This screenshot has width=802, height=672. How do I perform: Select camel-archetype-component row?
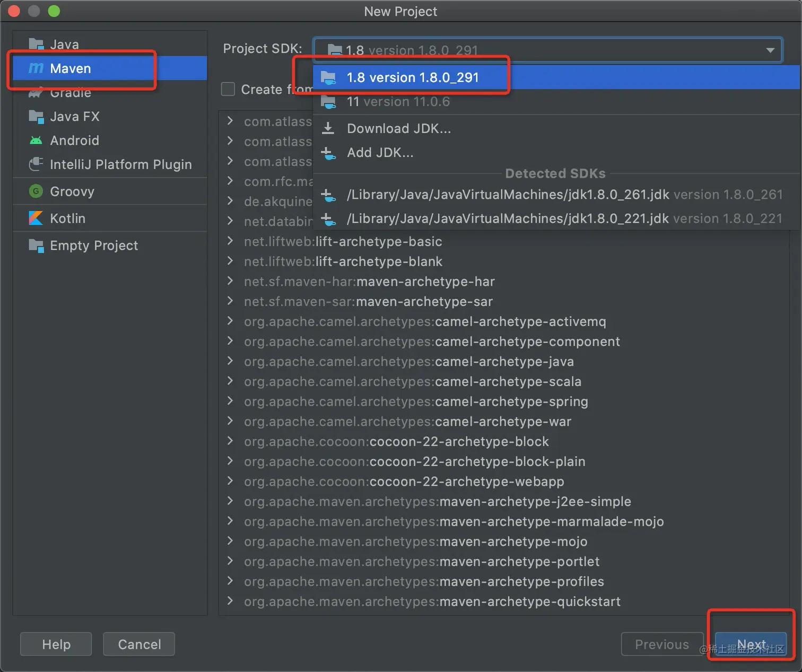pos(504,341)
